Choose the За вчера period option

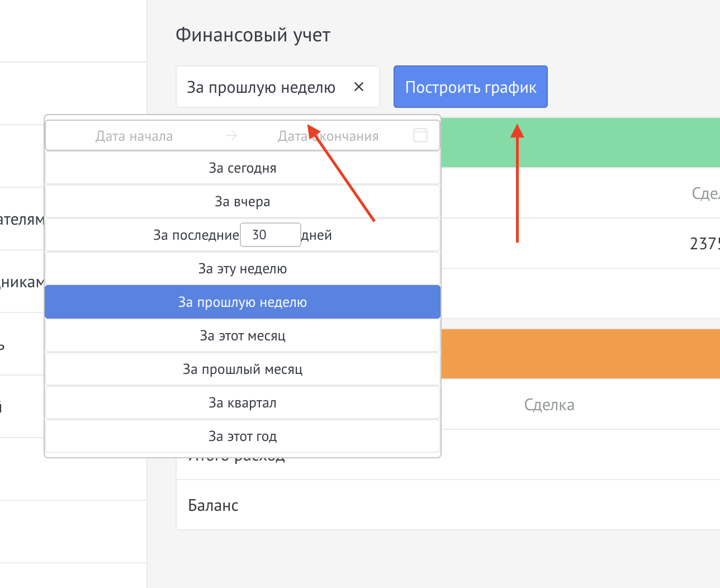point(242,202)
